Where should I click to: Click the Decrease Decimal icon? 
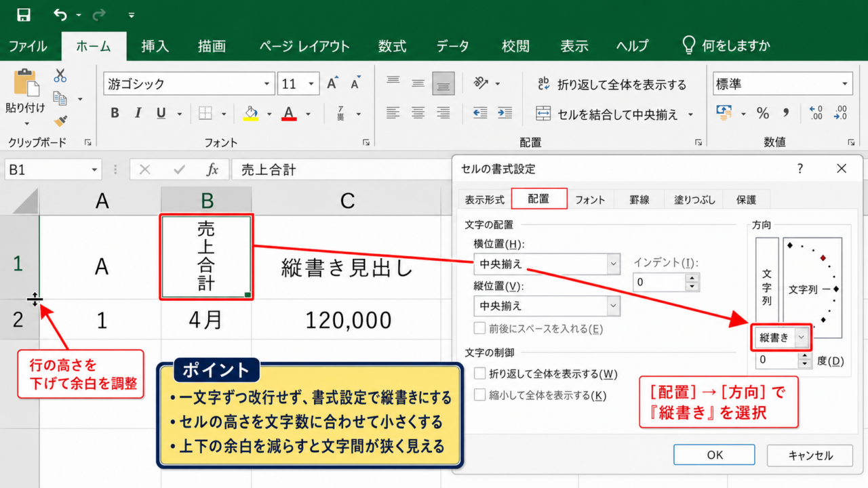point(841,113)
